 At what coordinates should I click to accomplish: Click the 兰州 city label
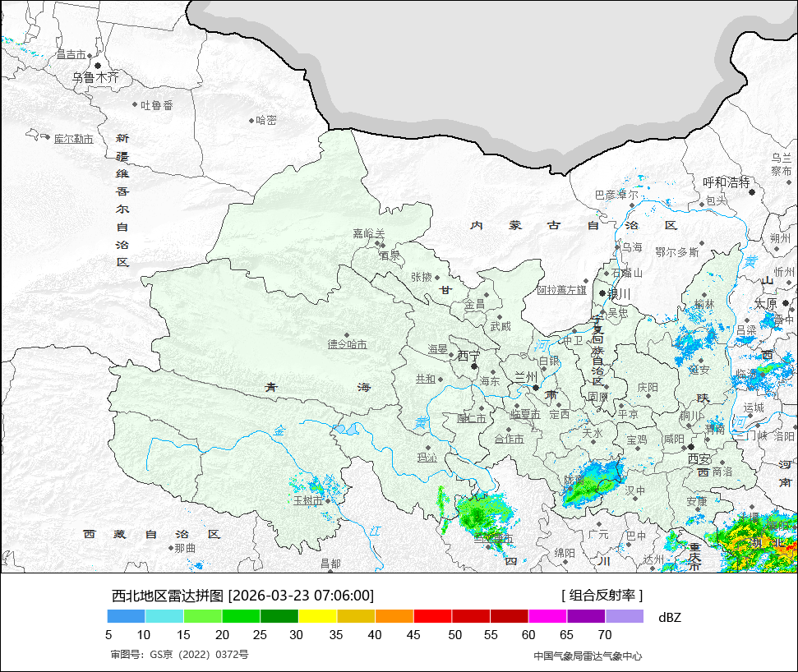[526, 377]
